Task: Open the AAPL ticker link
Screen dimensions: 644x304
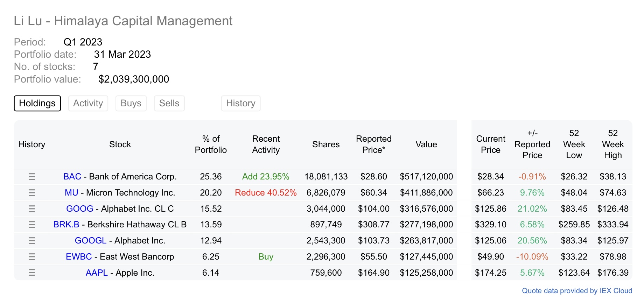Action: pos(97,273)
